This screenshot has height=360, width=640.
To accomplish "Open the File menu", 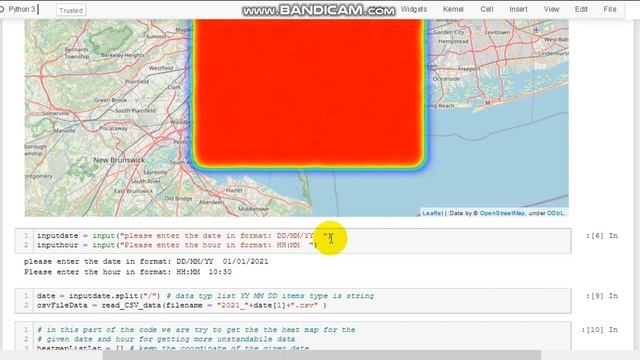I will (610, 9).
